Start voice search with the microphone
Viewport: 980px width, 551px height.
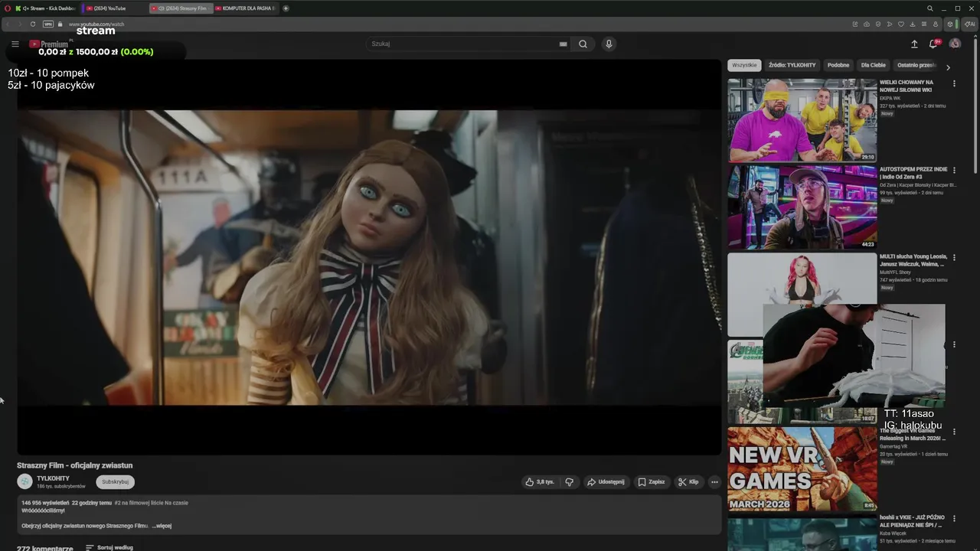click(609, 44)
